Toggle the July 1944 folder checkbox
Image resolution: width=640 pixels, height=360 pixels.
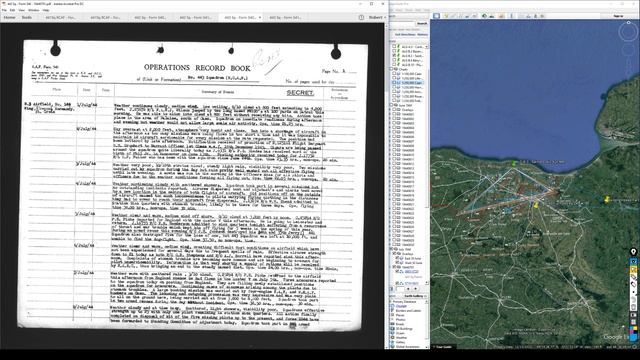391,249
